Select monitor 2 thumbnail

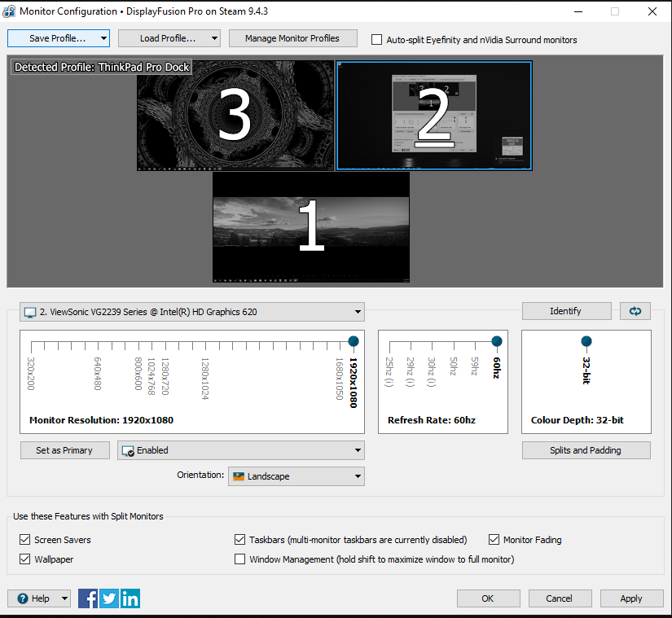(433, 116)
